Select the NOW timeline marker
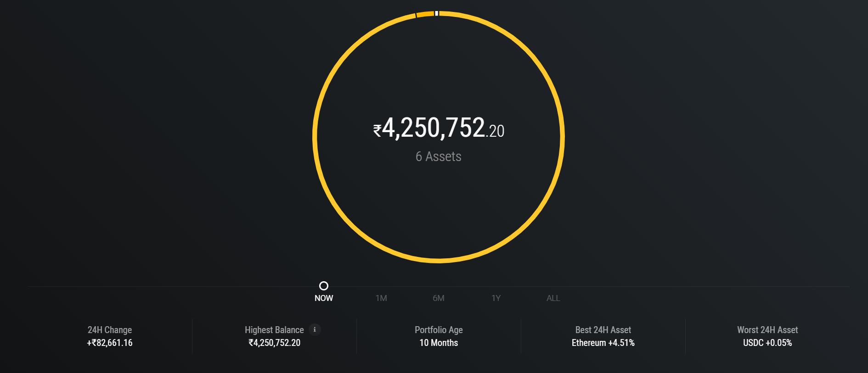 (324, 298)
